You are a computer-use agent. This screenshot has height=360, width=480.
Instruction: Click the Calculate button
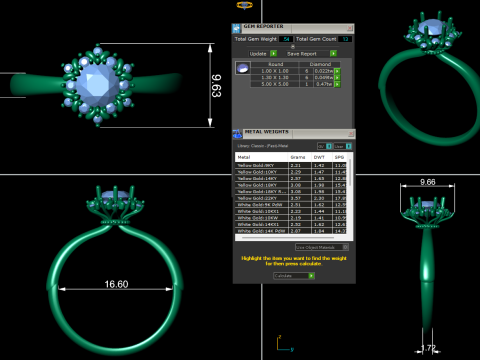[x=294, y=276]
